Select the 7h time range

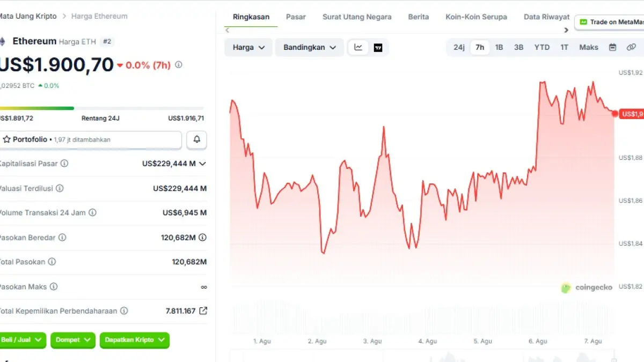(480, 47)
